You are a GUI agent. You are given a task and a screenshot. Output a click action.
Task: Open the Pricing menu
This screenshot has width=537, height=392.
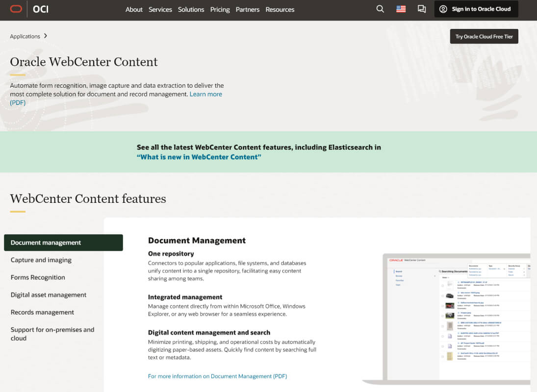[220, 10]
